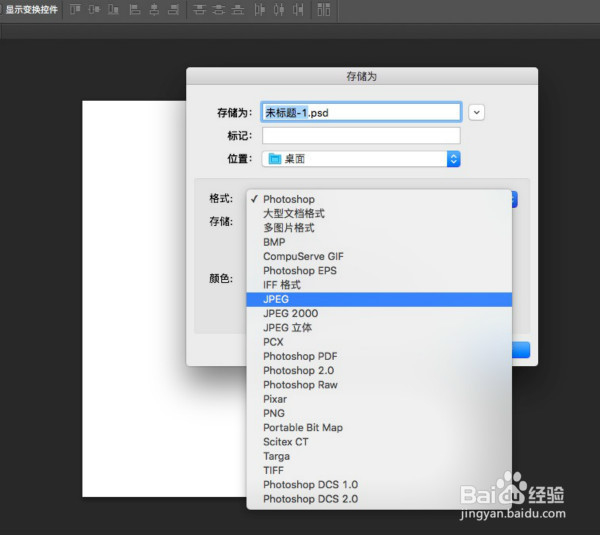Click the Align Bottom Edges icon
The height and width of the screenshot is (535, 600).
pyautogui.click(x=113, y=9)
